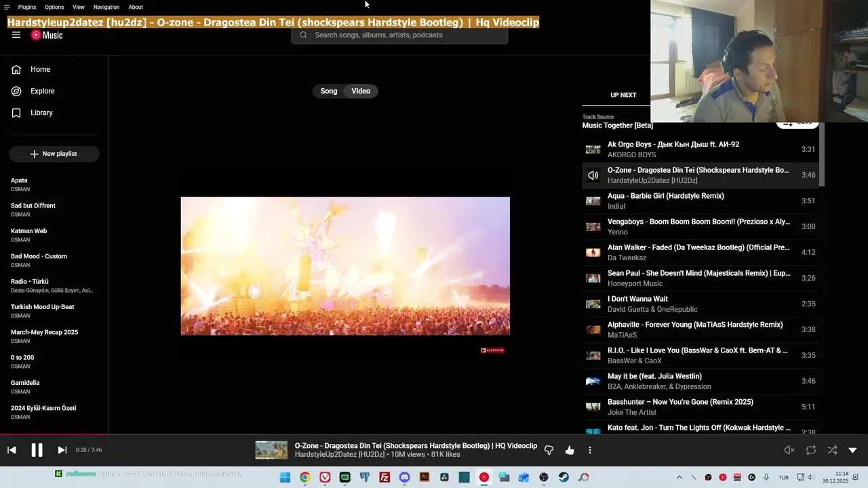Click the YouTube Music logo
The width and height of the screenshot is (868, 488).
tap(47, 35)
